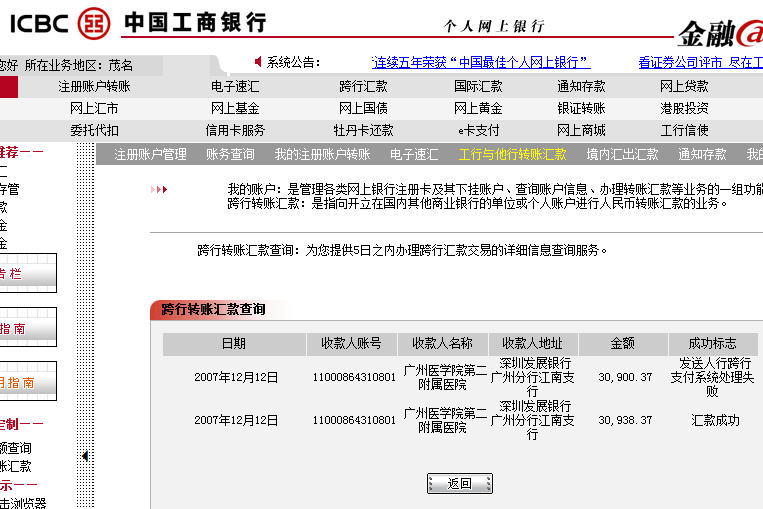The image size is (763, 509).
Task: Collapse the left sidebar with the black arrow
Action: [84, 456]
